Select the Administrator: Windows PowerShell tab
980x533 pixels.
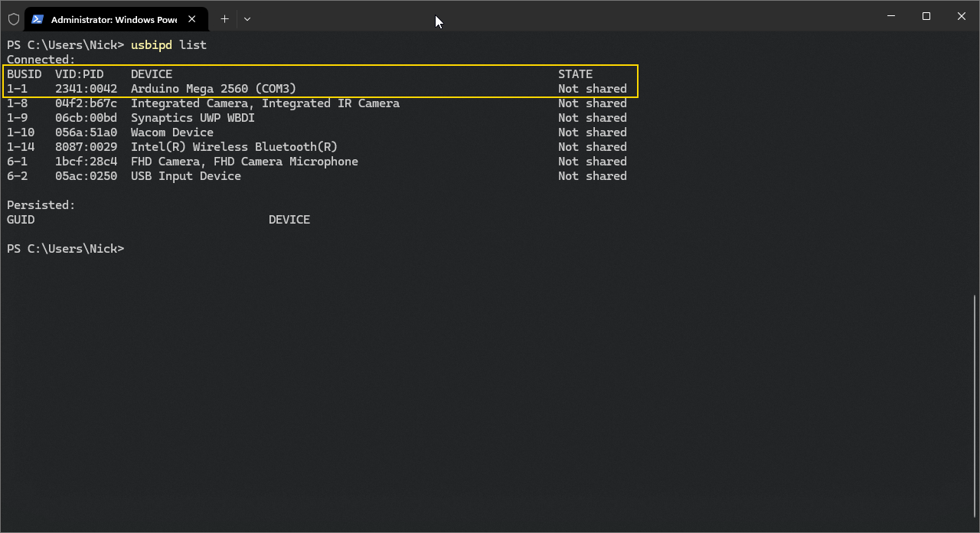[116, 19]
